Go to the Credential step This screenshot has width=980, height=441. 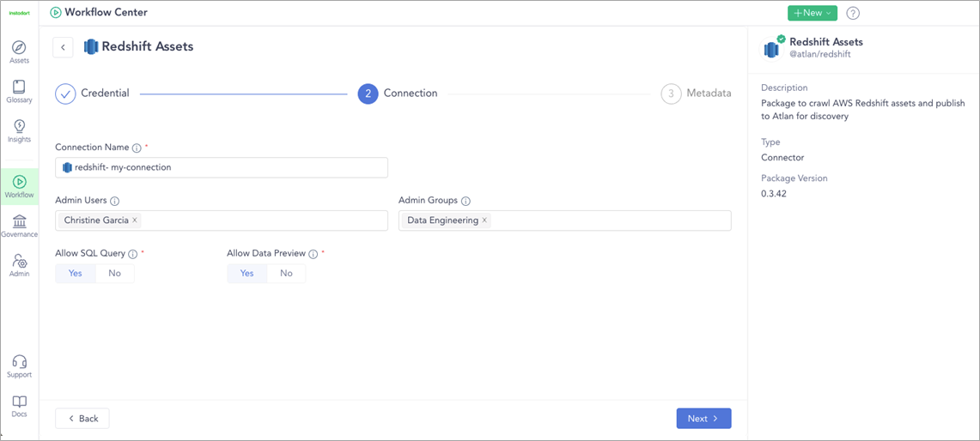[x=93, y=94]
